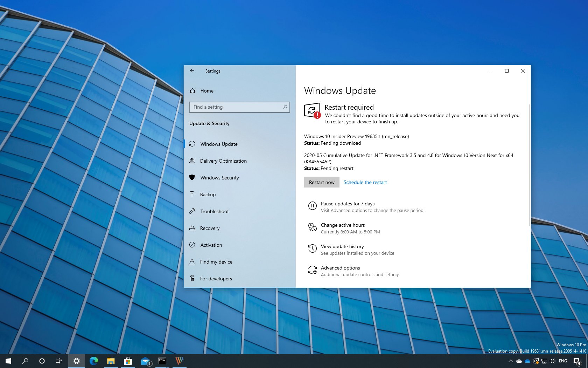Image resolution: width=588 pixels, height=368 pixels.
Task: Expand the hidden icons in system tray
Action: pyautogui.click(x=510, y=361)
